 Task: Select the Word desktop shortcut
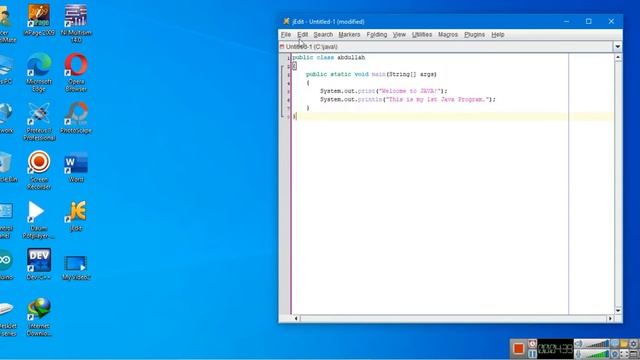click(76, 167)
